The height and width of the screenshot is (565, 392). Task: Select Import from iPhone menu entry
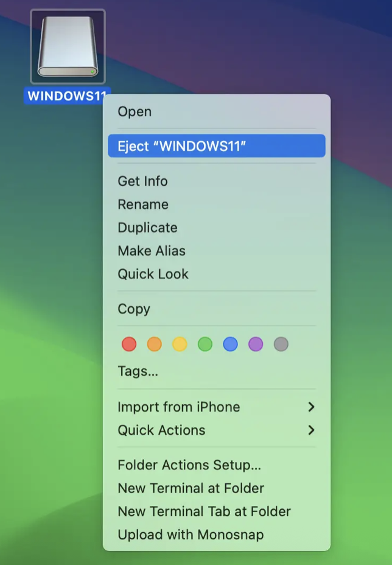coord(217,407)
